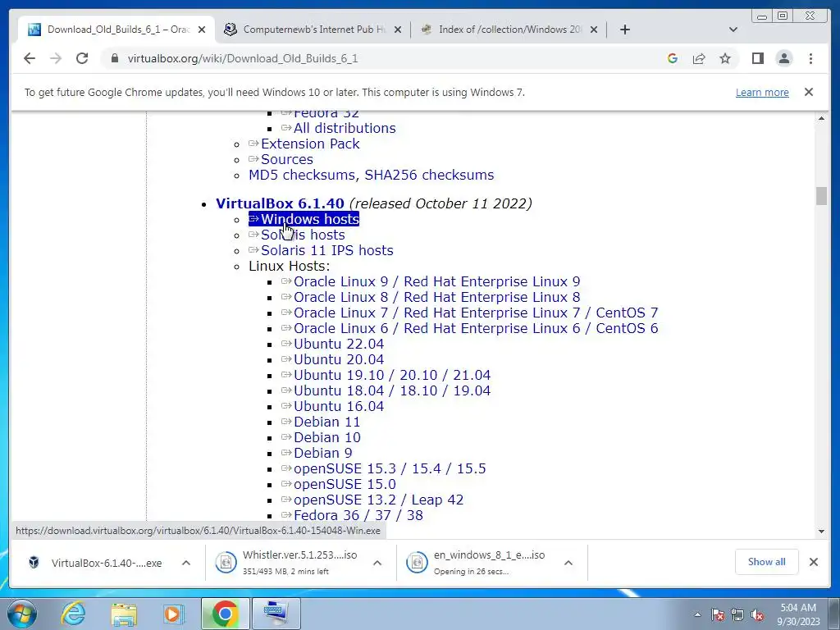840x630 pixels.
Task: Open Google search icon in address bar
Action: click(673, 58)
